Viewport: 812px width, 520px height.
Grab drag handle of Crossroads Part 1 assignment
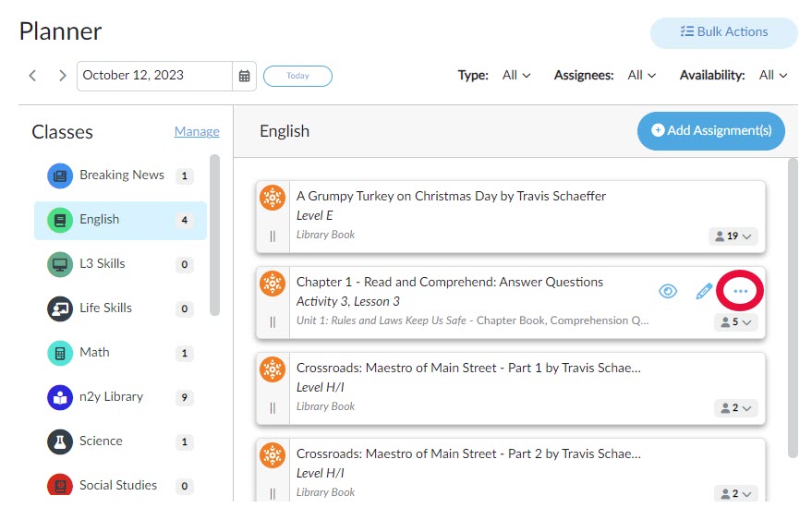coord(273,408)
